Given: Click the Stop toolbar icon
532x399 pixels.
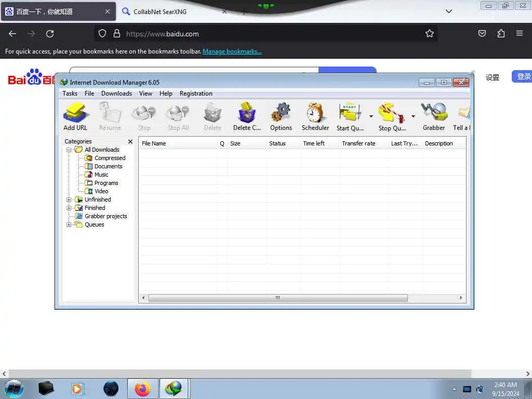Looking at the screenshot, I should click(144, 116).
